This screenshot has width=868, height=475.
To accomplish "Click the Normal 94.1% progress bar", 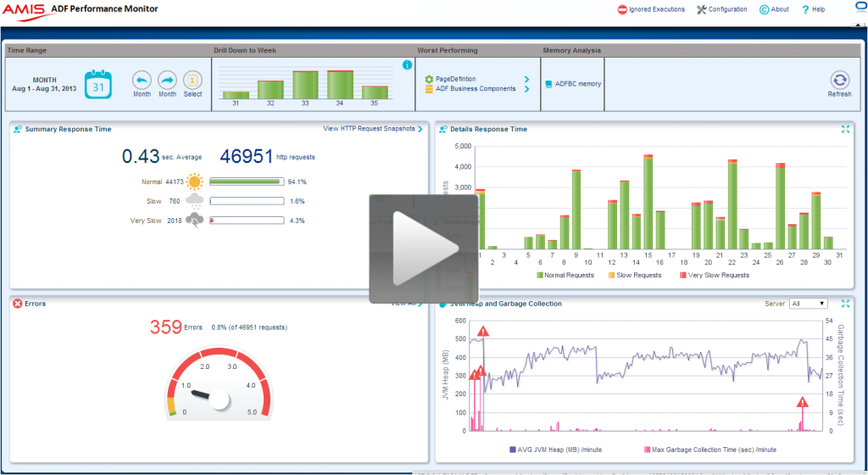I will pyautogui.click(x=247, y=182).
